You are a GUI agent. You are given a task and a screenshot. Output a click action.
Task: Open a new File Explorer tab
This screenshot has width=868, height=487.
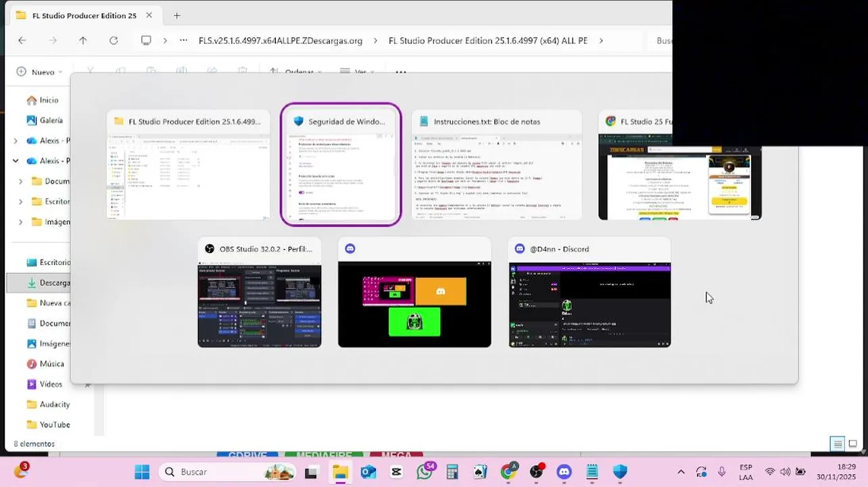176,16
